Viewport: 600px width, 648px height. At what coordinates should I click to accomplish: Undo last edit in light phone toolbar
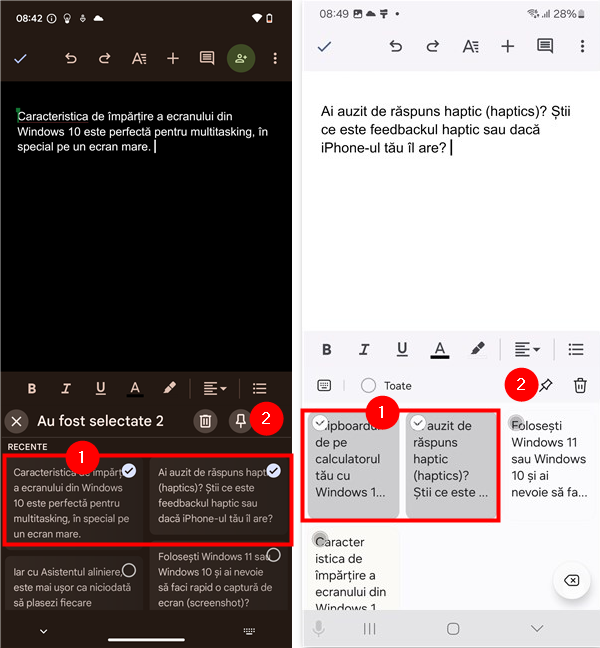[395, 46]
